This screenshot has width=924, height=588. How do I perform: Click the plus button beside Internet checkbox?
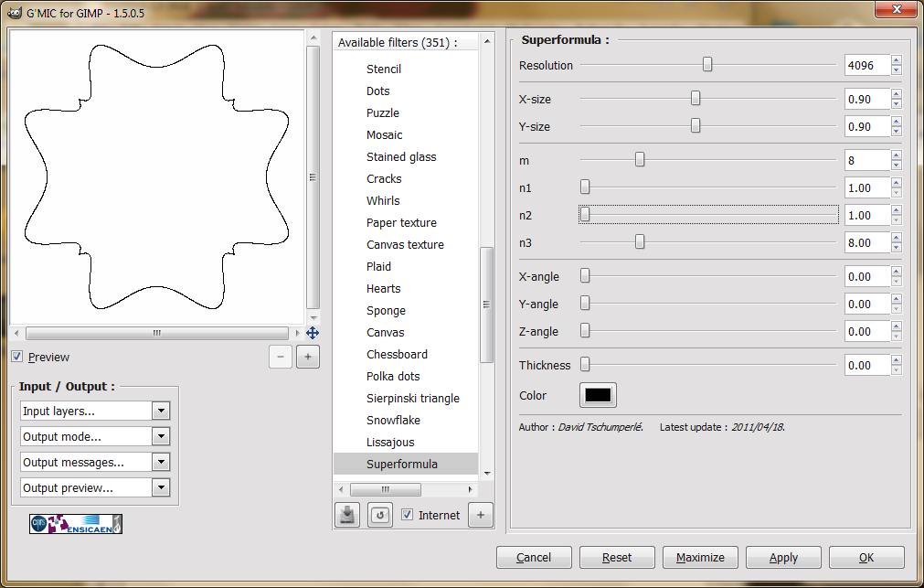(481, 515)
